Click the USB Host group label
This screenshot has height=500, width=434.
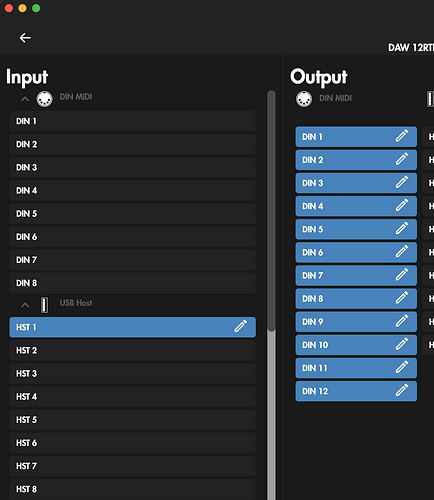point(76,303)
